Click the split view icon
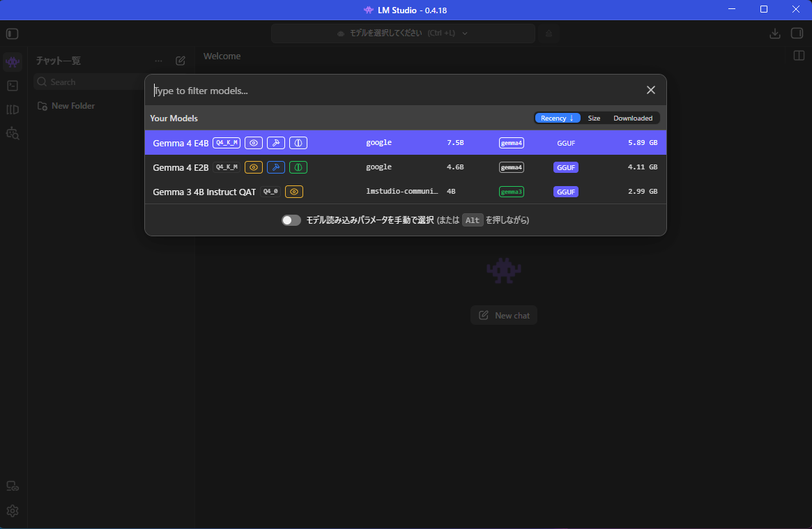 click(x=799, y=55)
